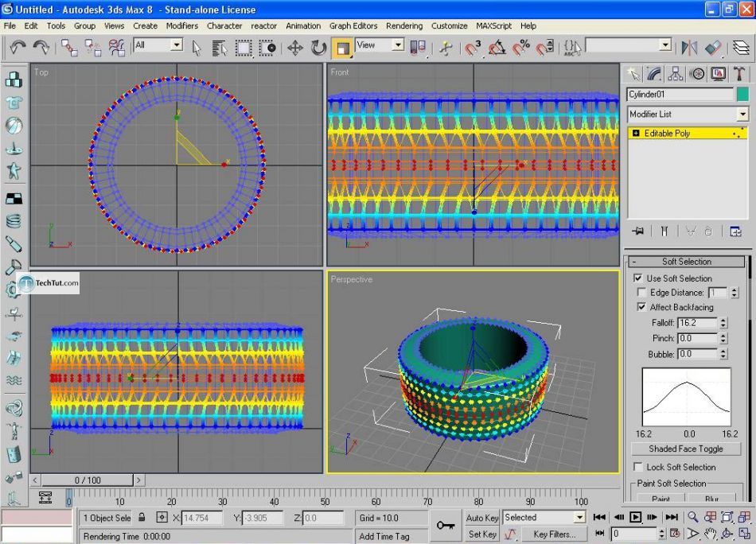
Task: Click the Mirror tool icon
Action: click(x=689, y=48)
